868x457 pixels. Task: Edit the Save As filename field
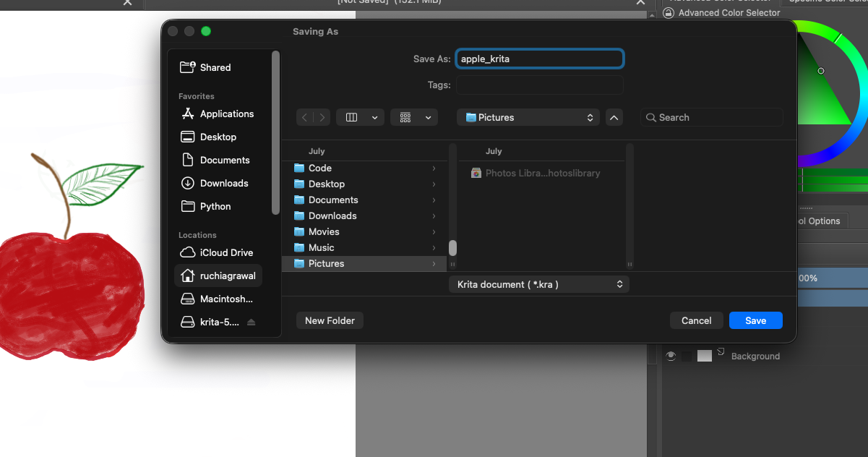coord(540,59)
